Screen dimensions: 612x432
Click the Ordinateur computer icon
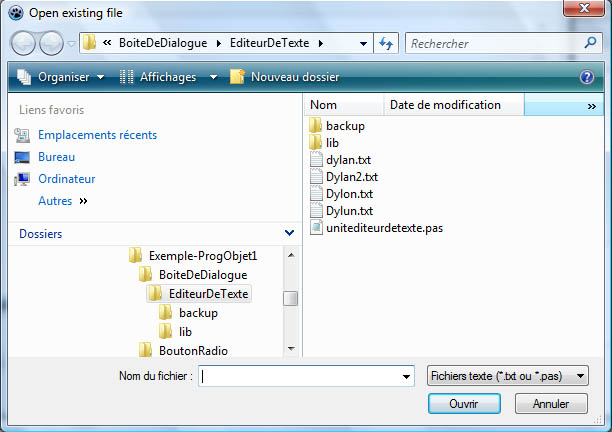pyautogui.click(x=22, y=179)
